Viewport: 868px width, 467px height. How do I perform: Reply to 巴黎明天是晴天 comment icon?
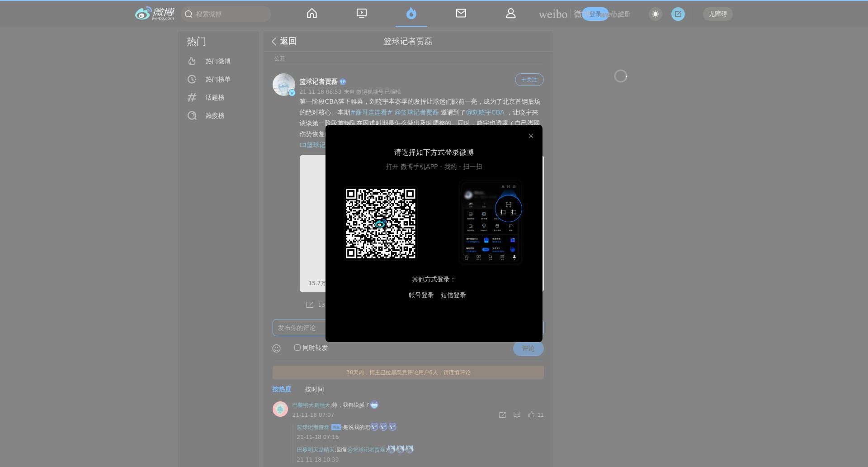click(x=517, y=415)
